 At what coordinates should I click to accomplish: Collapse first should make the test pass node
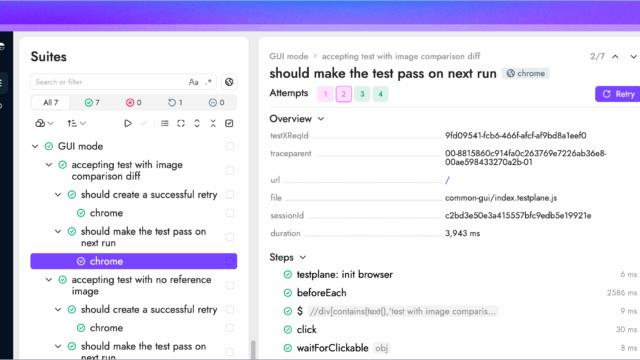58,231
